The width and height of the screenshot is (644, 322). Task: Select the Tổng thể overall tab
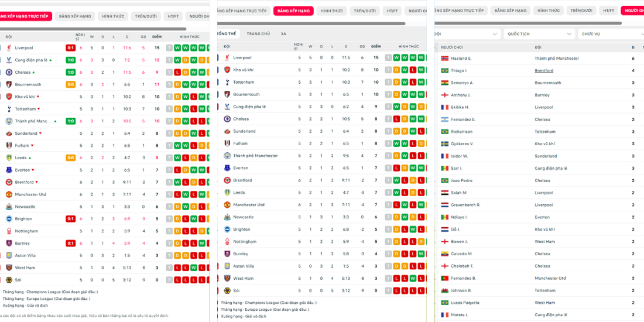(227, 34)
